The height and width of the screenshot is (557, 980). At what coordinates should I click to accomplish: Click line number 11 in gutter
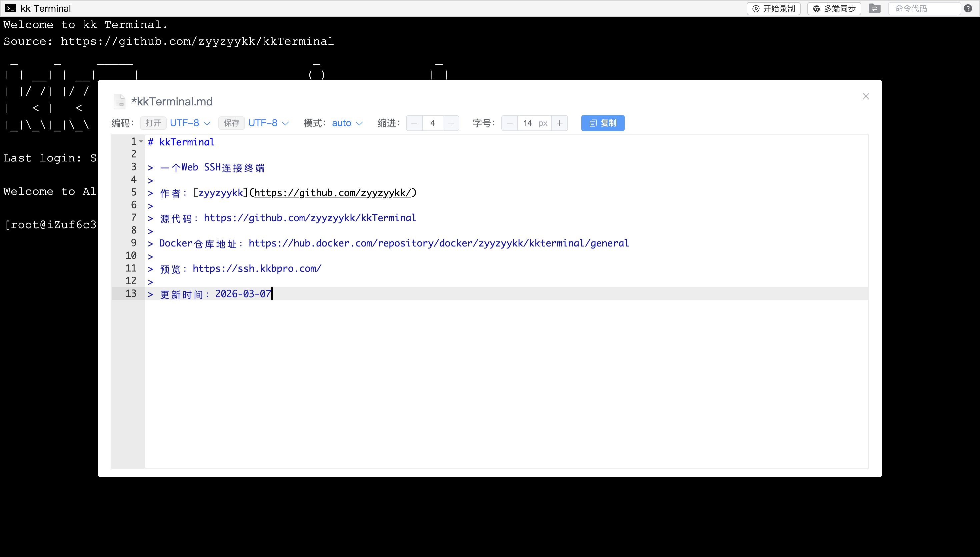131,268
